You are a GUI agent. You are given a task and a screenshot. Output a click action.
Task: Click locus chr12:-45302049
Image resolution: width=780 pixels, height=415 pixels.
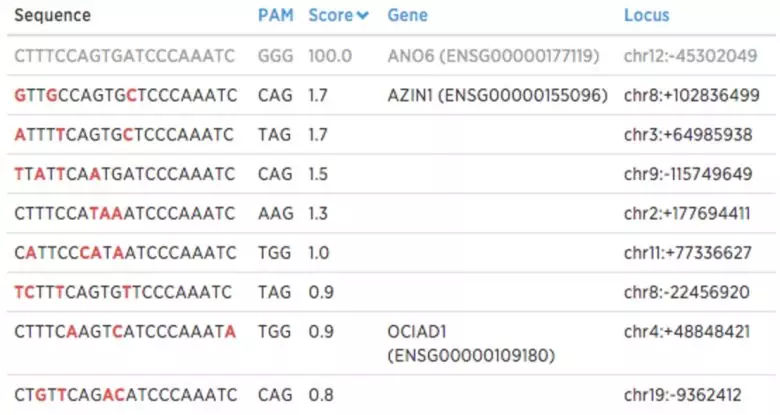click(x=690, y=56)
